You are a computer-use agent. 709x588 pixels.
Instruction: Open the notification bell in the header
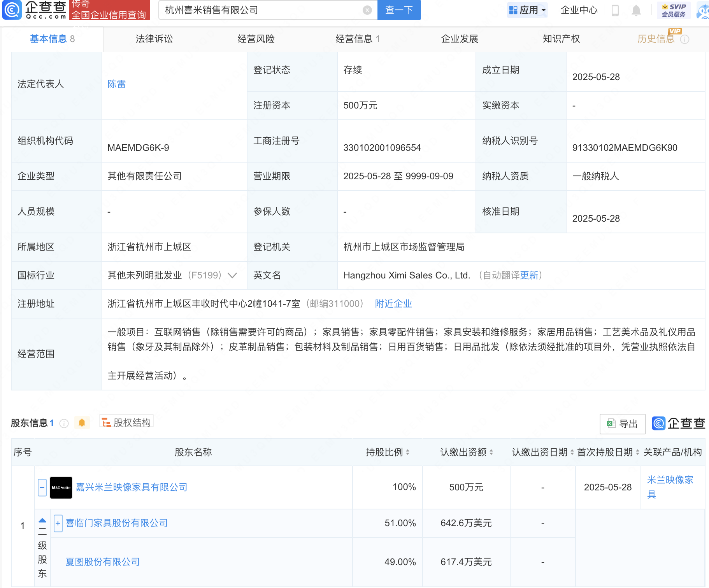[x=636, y=10]
